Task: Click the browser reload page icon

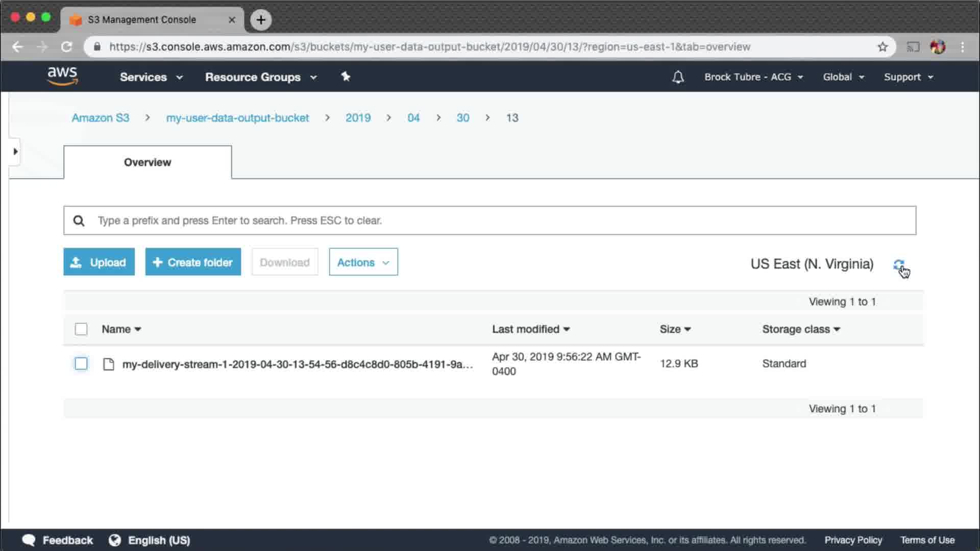Action: (x=67, y=47)
